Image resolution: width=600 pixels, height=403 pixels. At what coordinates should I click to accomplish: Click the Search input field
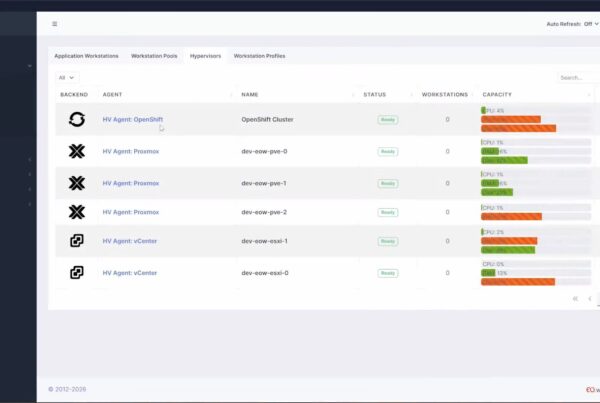coord(578,78)
